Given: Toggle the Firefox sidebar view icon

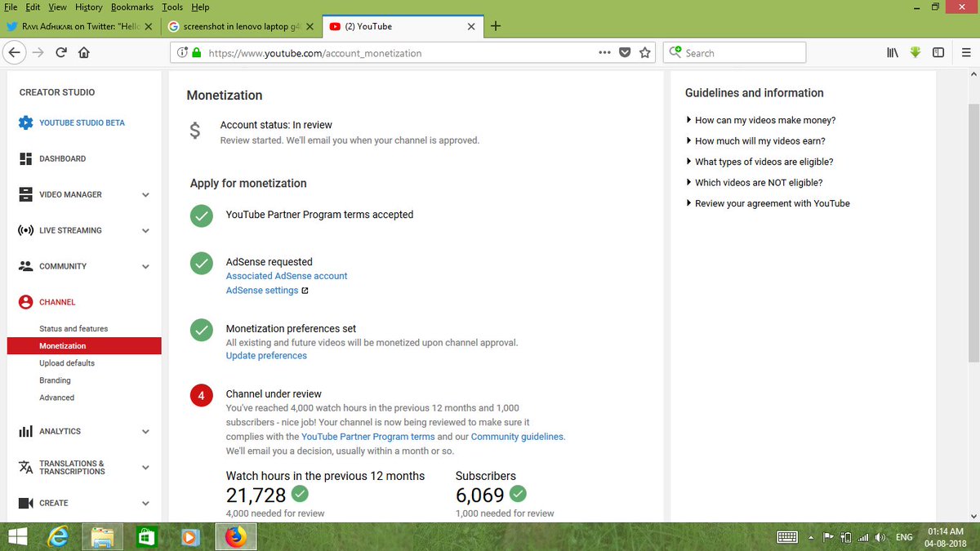Looking at the screenshot, I should [x=938, y=52].
